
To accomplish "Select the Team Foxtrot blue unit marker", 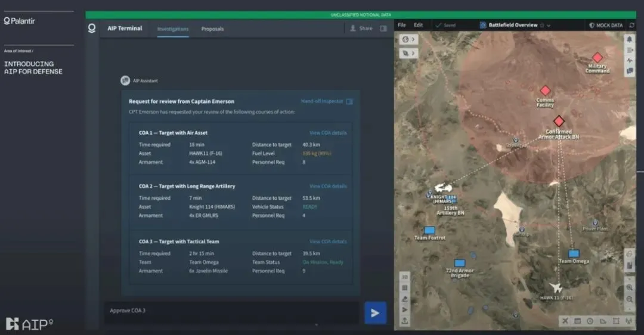I will pos(429,230).
